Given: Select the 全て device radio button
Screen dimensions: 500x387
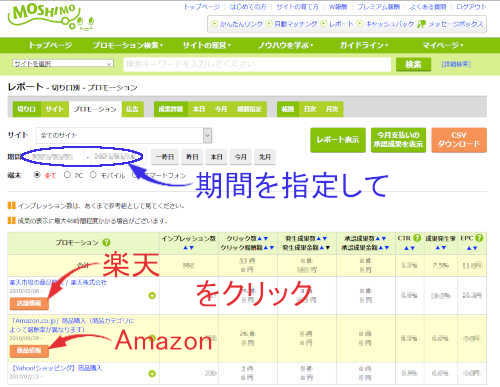Looking at the screenshot, I should point(37,175).
